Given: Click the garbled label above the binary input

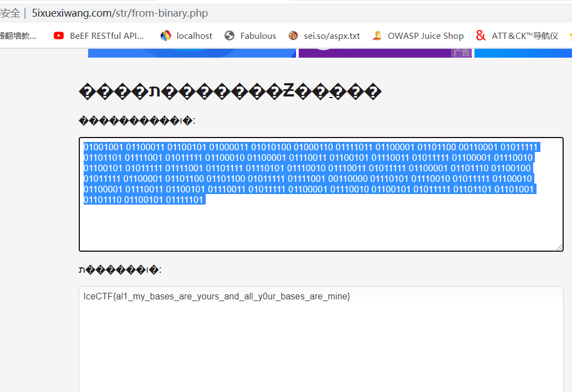Looking at the screenshot, I should [x=137, y=121].
